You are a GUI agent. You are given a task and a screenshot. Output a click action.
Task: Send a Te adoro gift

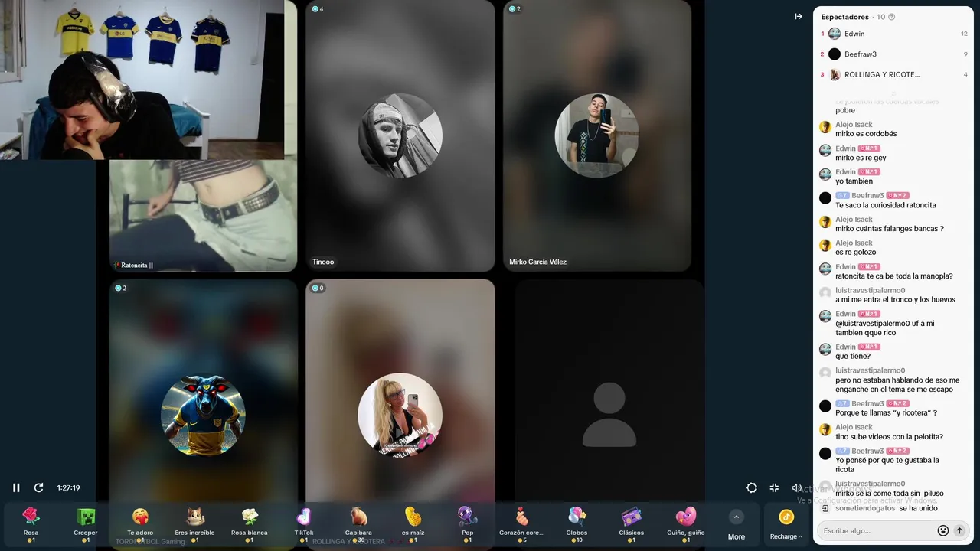[x=140, y=524]
